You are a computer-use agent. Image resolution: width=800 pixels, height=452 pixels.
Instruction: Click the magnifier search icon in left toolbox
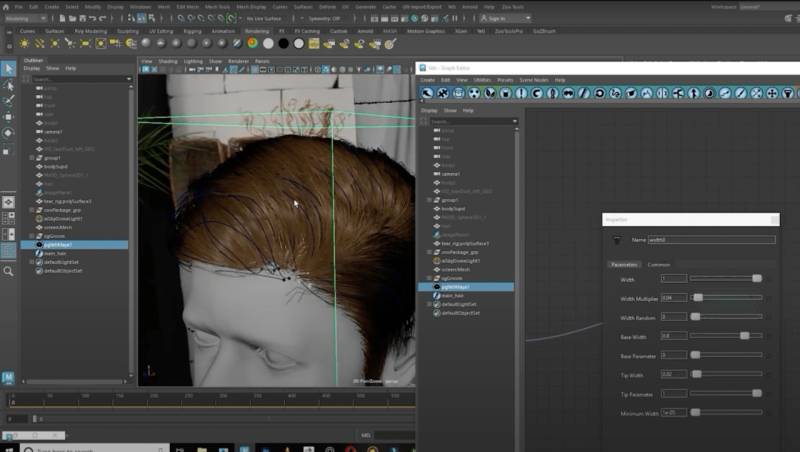click(x=8, y=271)
